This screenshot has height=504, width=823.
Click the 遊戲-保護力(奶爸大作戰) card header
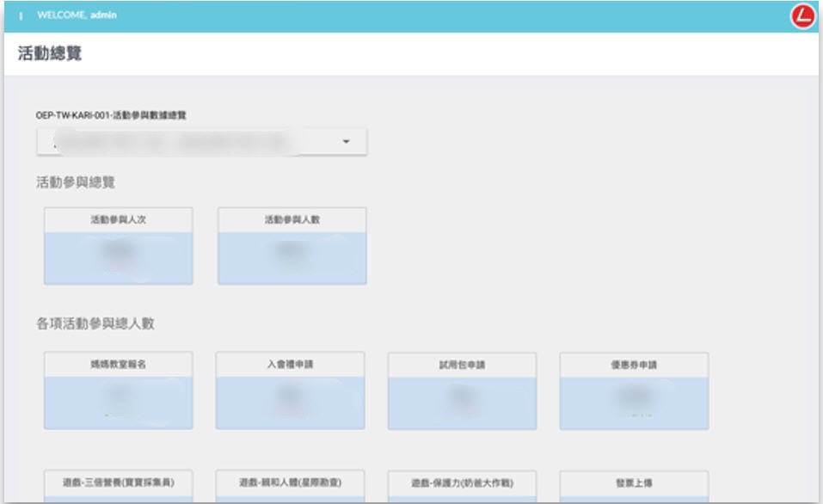coord(462,483)
